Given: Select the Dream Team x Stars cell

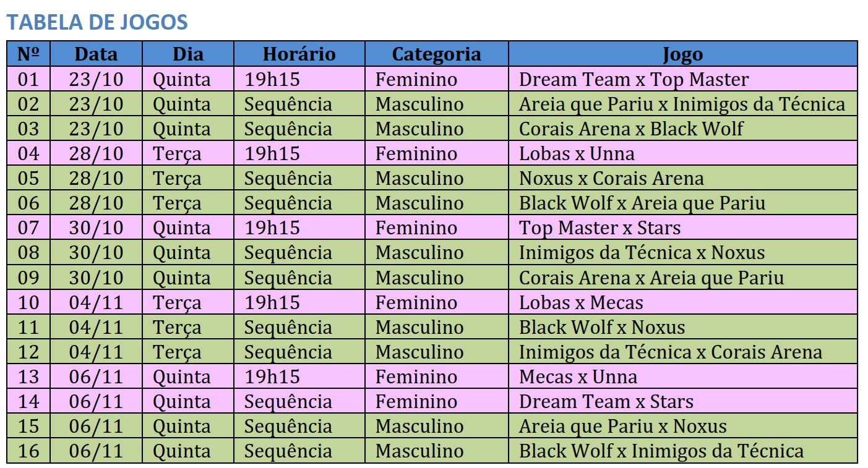Looking at the screenshot, I should [x=606, y=401].
